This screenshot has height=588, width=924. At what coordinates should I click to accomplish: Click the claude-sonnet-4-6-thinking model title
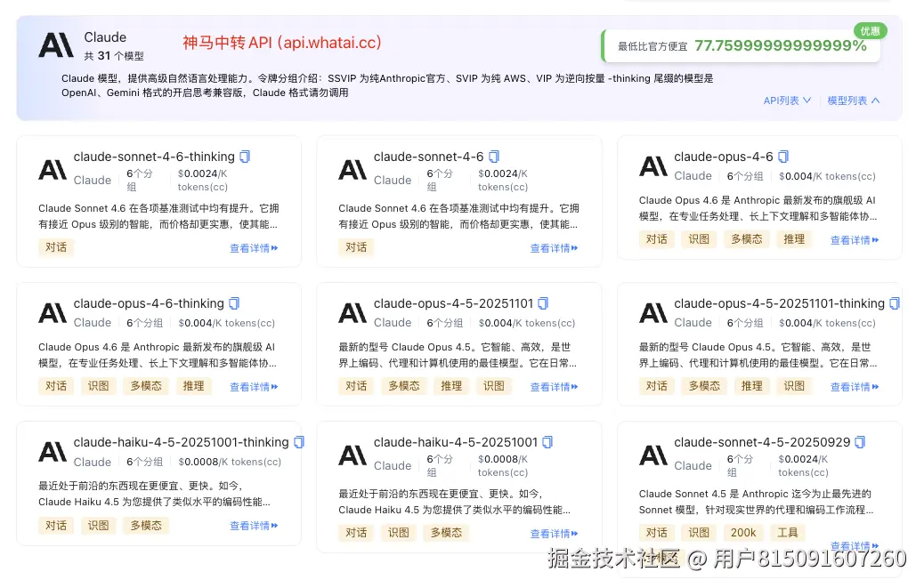154,157
